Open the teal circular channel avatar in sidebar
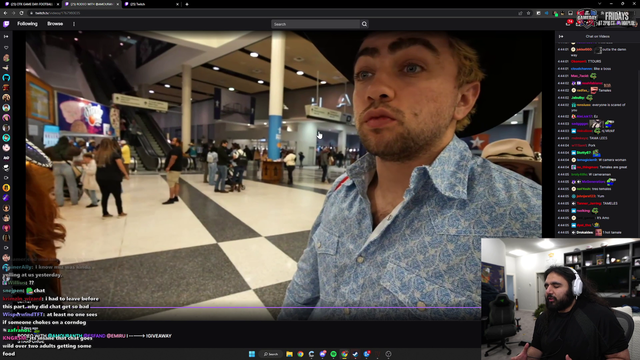 coord(6,138)
